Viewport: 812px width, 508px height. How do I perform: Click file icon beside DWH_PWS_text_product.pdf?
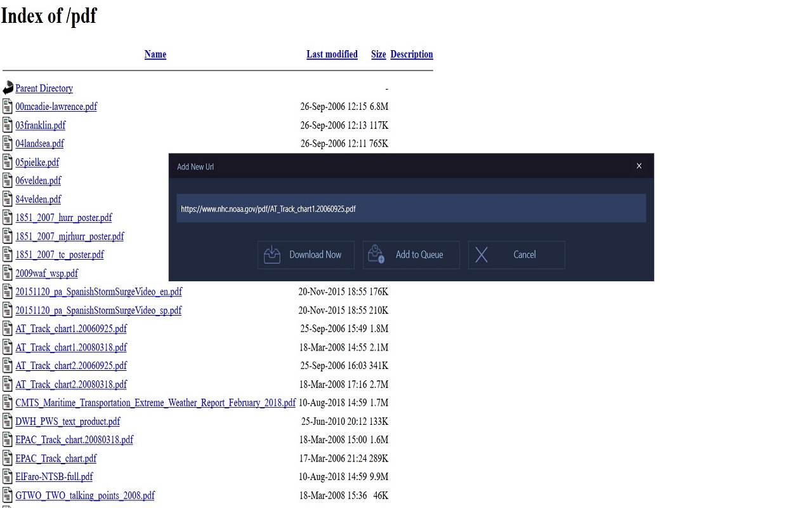[8, 422]
